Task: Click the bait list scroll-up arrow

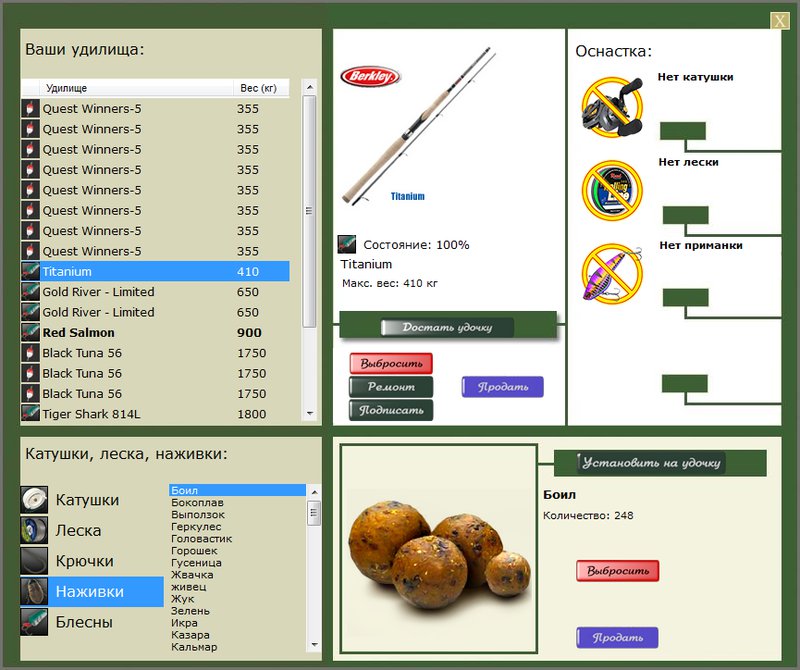Action: point(314,492)
